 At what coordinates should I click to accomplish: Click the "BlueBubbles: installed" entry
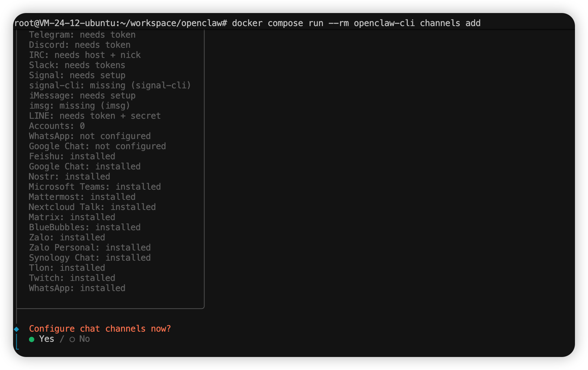pos(84,227)
